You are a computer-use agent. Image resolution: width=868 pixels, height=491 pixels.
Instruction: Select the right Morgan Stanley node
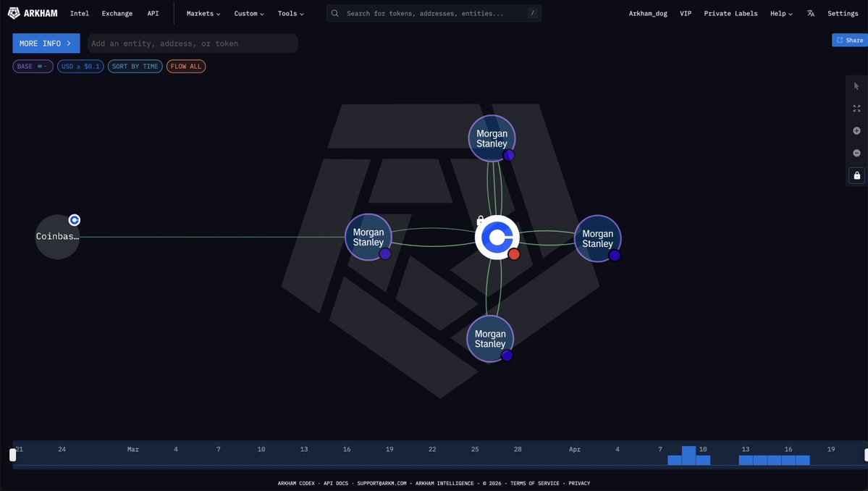click(597, 238)
